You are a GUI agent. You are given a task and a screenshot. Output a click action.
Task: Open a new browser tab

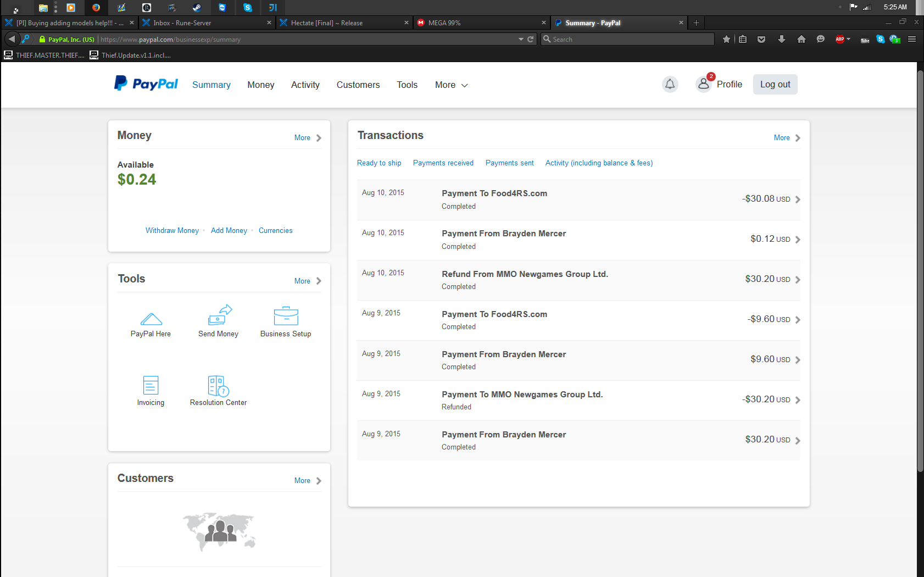[696, 23]
